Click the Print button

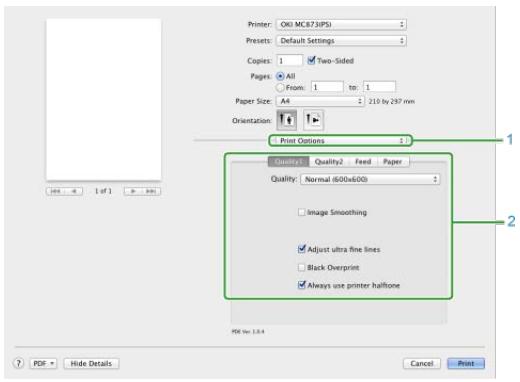(x=466, y=363)
